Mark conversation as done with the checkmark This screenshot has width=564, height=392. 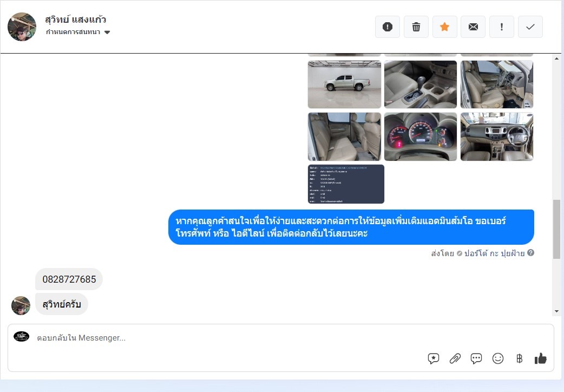530,27
